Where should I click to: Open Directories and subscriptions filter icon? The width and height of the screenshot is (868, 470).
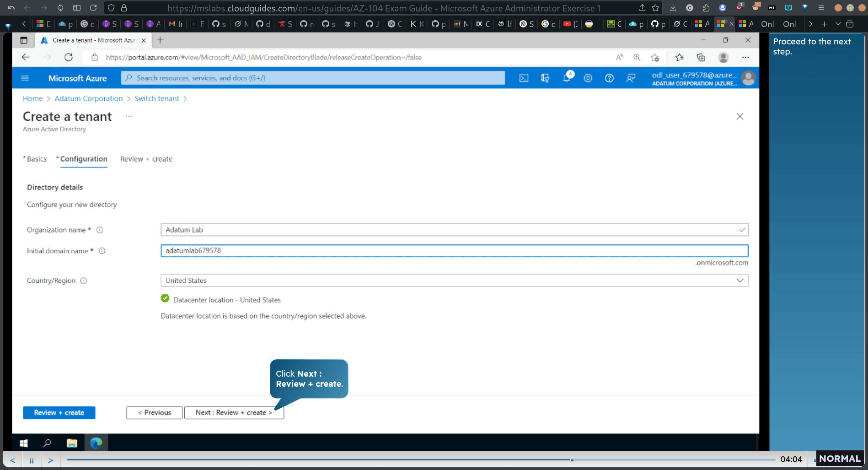click(x=545, y=78)
